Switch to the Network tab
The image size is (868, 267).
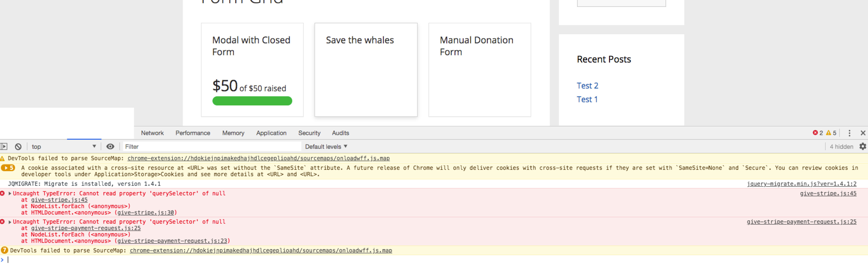(152, 133)
